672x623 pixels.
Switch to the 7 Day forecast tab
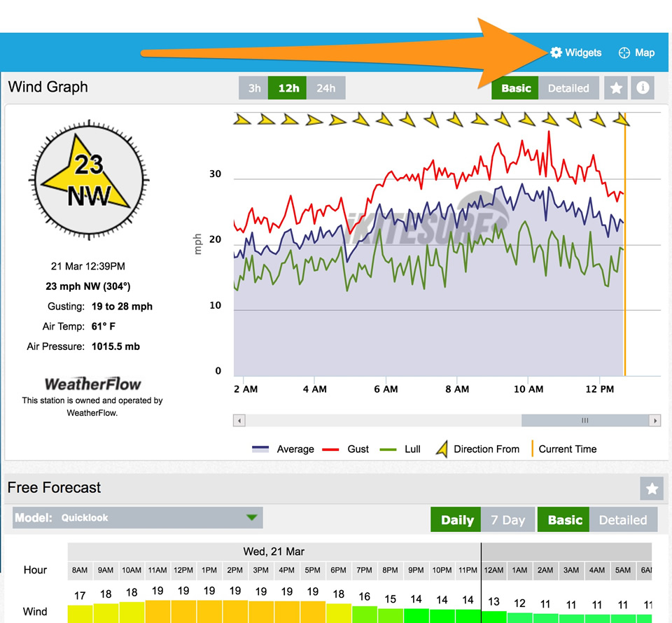(x=507, y=519)
